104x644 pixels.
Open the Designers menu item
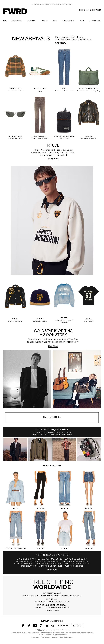[17, 21]
